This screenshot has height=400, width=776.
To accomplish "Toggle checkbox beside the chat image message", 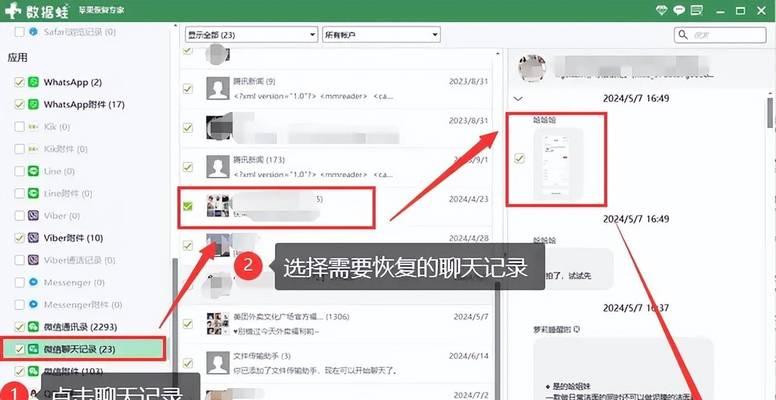I will click(x=519, y=158).
